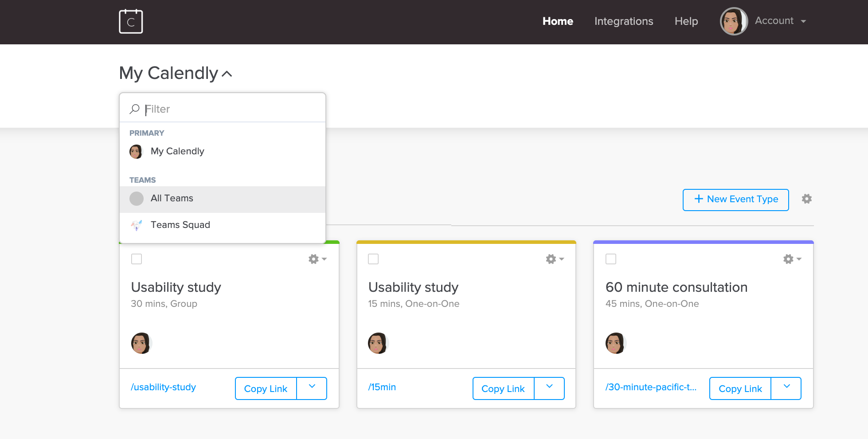Click the purple color bar on the consultation card
The height and width of the screenshot is (439, 868).
click(x=703, y=242)
